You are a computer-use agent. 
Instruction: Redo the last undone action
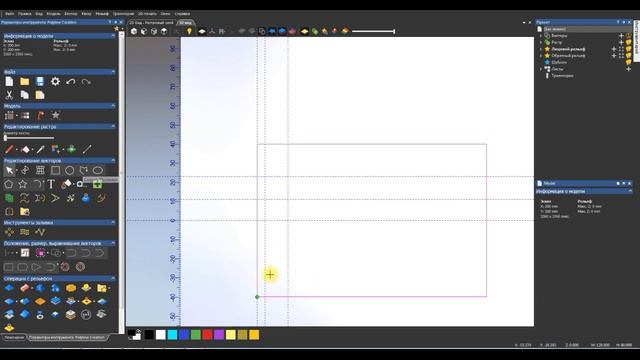86,82
